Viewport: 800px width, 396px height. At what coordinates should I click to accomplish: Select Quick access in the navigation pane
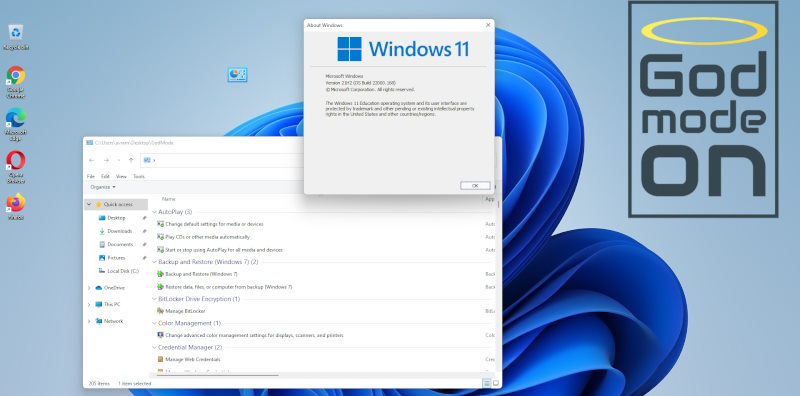pos(118,204)
